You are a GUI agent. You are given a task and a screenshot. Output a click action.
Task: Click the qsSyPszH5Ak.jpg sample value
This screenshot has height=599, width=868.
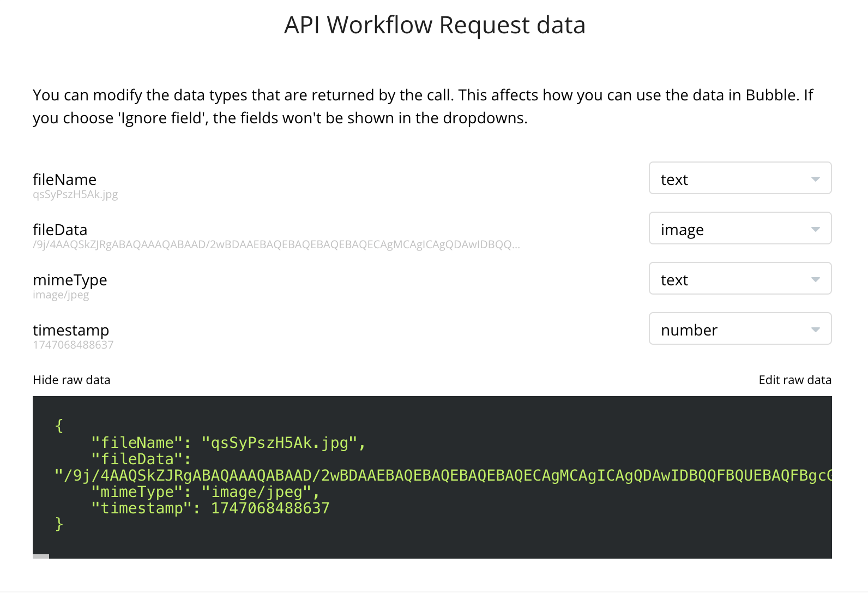pyautogui.click(x=75, y=195)
